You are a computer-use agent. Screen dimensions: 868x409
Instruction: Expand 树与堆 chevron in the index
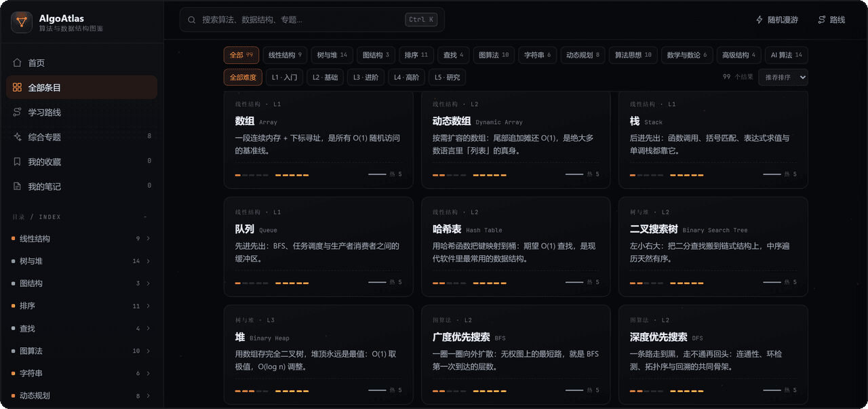[149, 261]
